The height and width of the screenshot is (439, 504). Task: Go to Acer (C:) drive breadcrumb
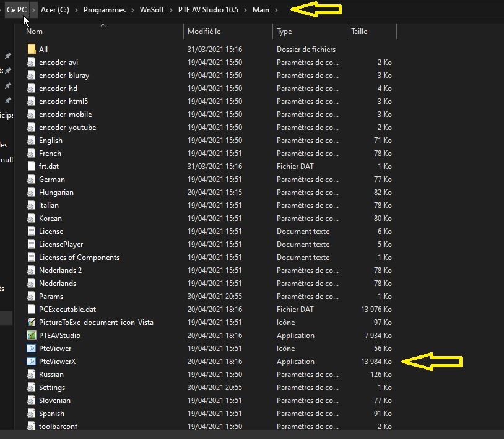point(55,10)
